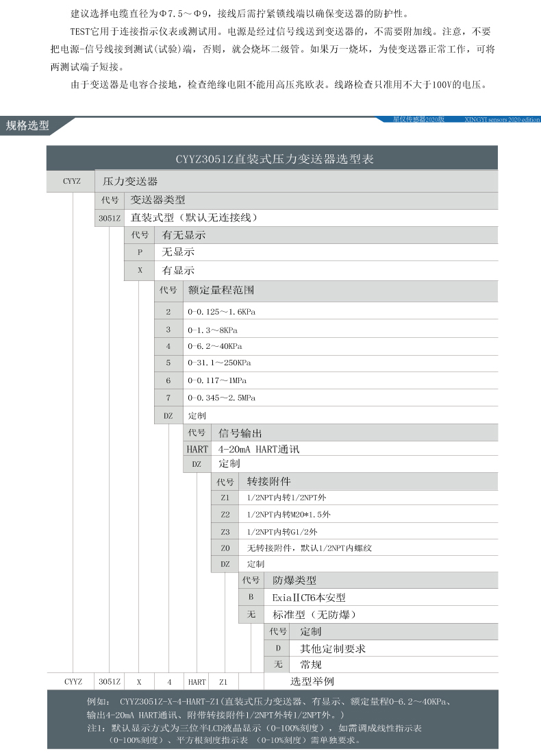Click range code 5 beside 0-31.1~250KPa
This screenshot has height=756, width=541.
tap(168, 363)
